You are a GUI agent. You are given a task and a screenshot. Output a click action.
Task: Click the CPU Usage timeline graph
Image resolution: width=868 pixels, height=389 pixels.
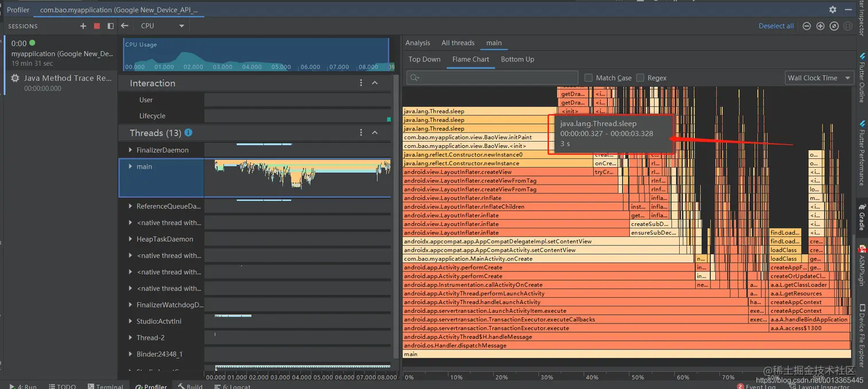click(x=256, y=55)
